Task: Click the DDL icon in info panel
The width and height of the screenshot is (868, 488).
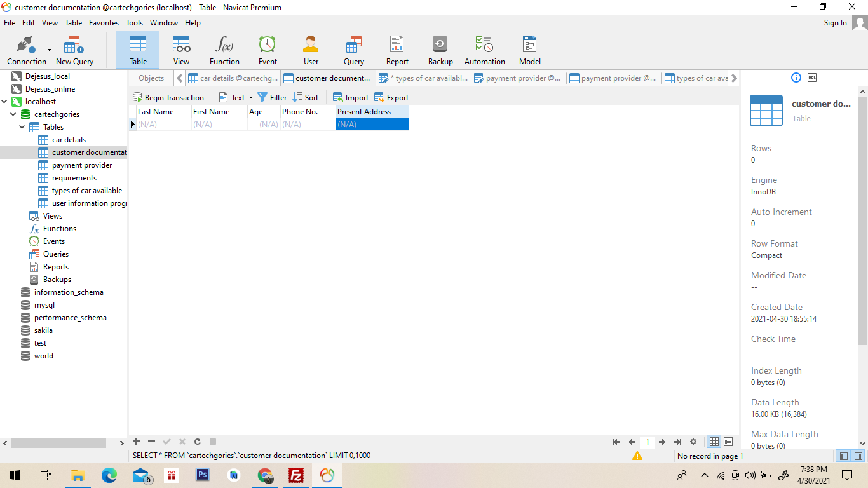Action: [812, 78]
